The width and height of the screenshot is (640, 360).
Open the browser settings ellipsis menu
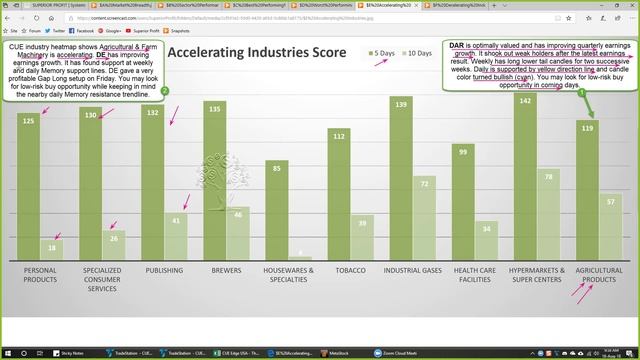tap(632, 18)
